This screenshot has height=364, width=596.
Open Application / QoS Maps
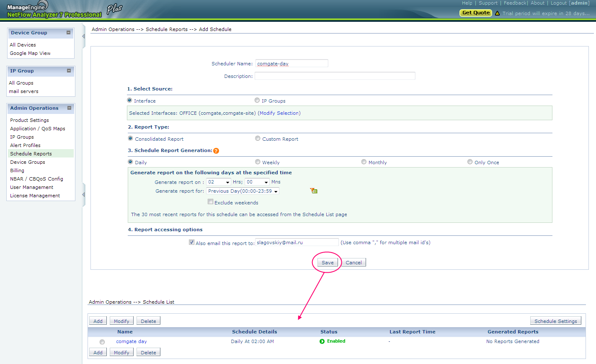38,129
